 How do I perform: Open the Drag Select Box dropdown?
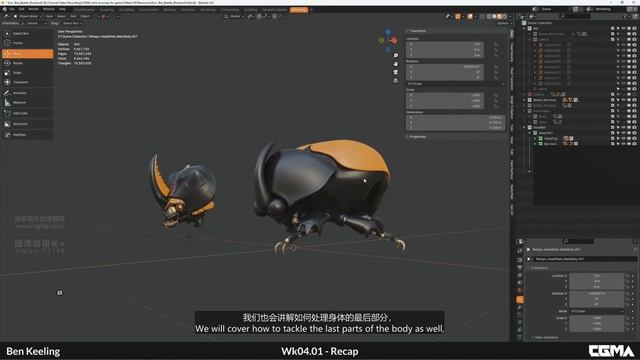72,23
